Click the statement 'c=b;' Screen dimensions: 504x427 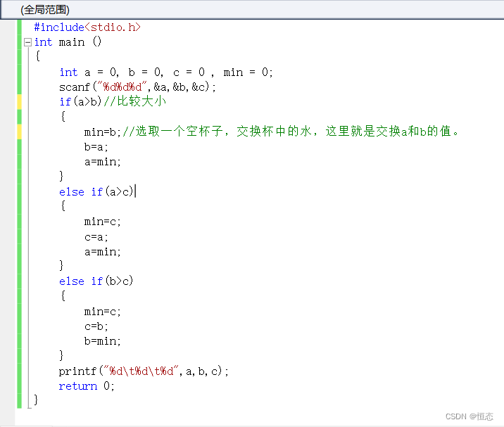(x=96, y=326)
